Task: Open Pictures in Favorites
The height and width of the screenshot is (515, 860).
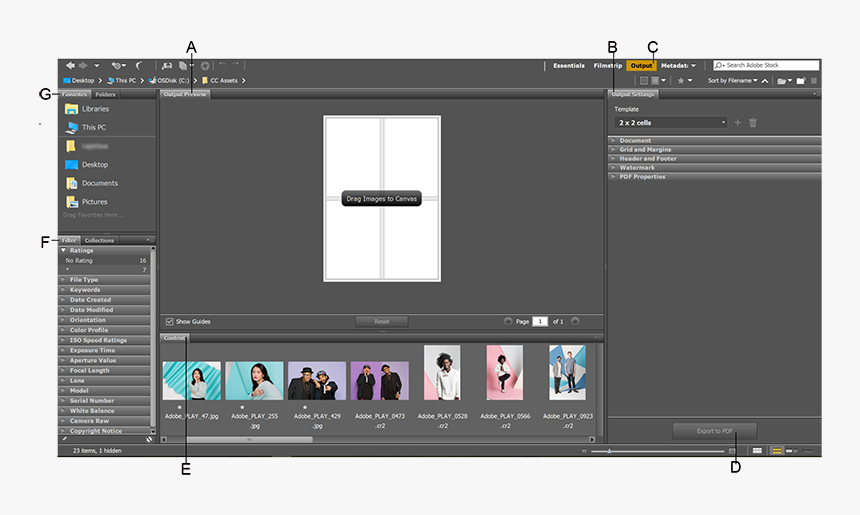Action: 87,202
